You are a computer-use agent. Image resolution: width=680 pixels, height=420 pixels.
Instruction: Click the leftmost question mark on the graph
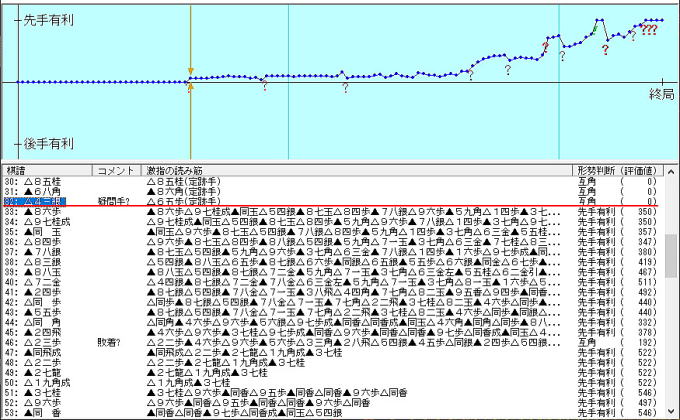[262, 87]
